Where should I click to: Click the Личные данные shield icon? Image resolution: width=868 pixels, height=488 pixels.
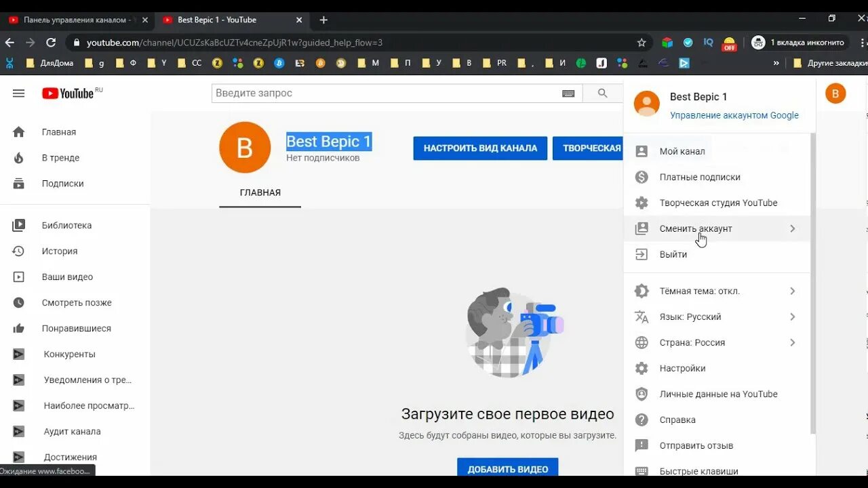[642, 394]
